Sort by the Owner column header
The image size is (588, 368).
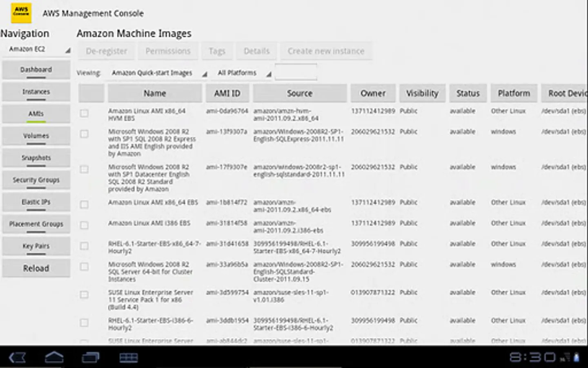click(x=373, y=93)
